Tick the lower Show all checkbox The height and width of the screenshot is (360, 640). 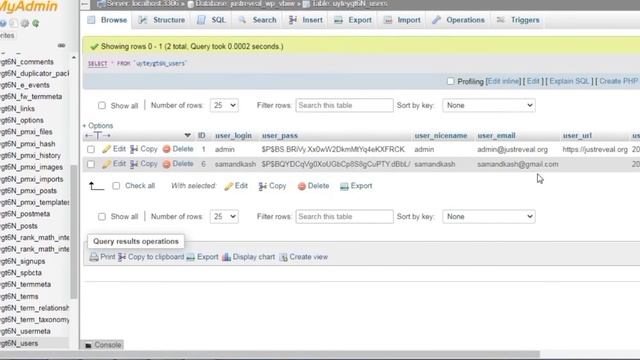102,216
